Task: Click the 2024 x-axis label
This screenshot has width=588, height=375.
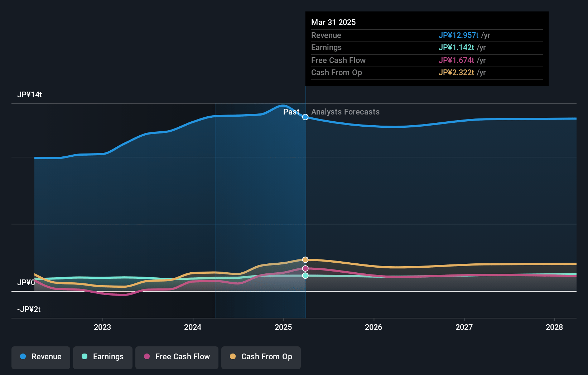Action: click(193, 327)
